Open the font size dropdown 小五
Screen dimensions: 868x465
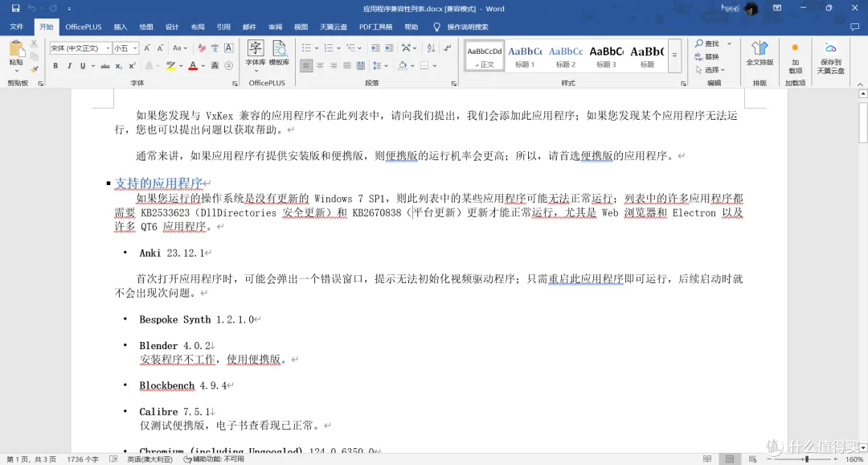[x=125, y=48]
